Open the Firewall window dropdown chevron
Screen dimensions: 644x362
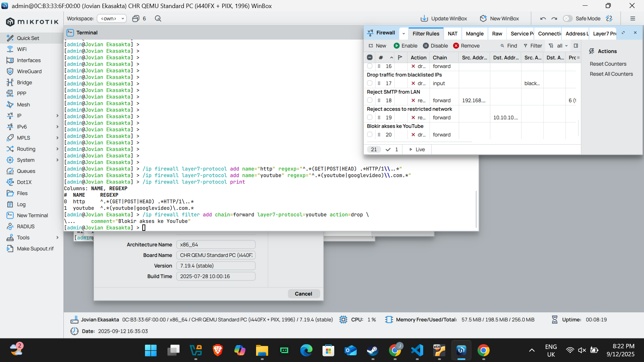point(404,33)
